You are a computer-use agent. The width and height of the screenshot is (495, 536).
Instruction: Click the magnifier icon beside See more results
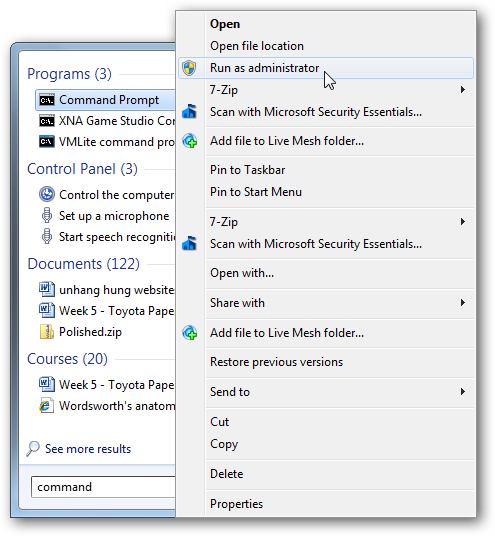[x=33, y=448]
